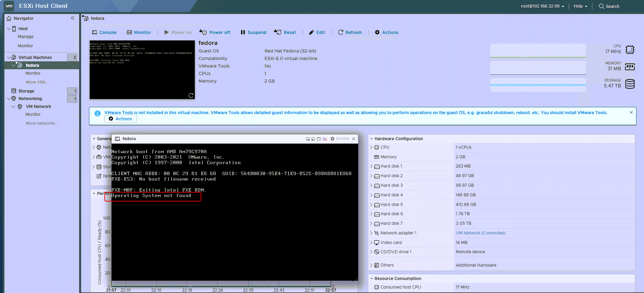Refresh the VM screenshot thumbnail icon

click(191, 96)
